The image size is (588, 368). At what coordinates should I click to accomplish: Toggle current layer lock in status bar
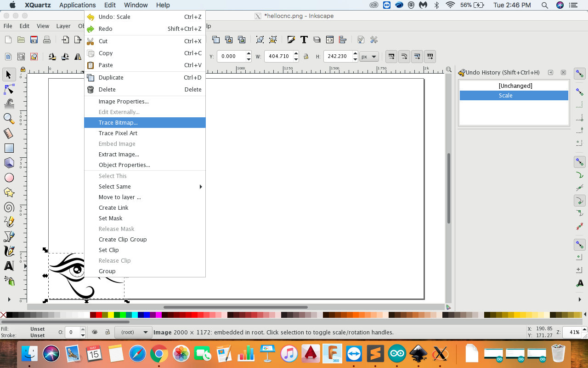click(x=107, y=332)
